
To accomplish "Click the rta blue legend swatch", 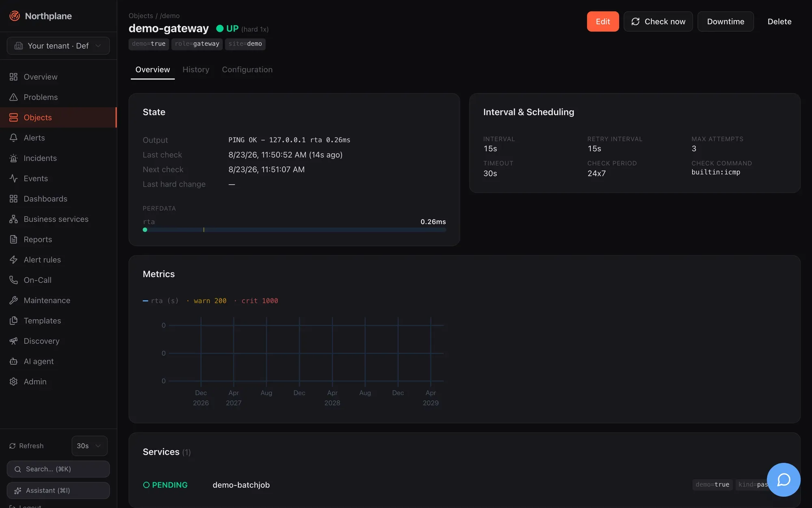I will [x=145, y=301].
